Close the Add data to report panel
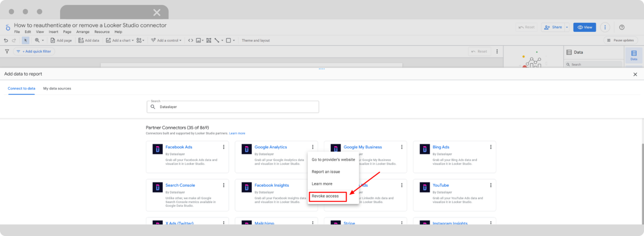 click(635, 74)
